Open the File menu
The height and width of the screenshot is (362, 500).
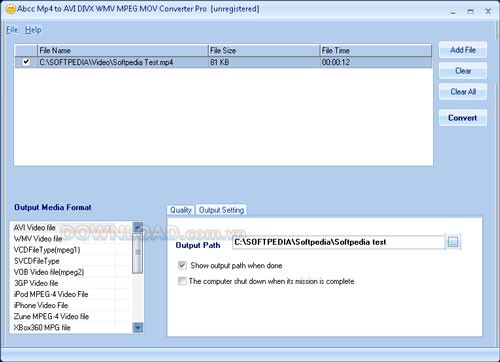click(x=12, y=30)
